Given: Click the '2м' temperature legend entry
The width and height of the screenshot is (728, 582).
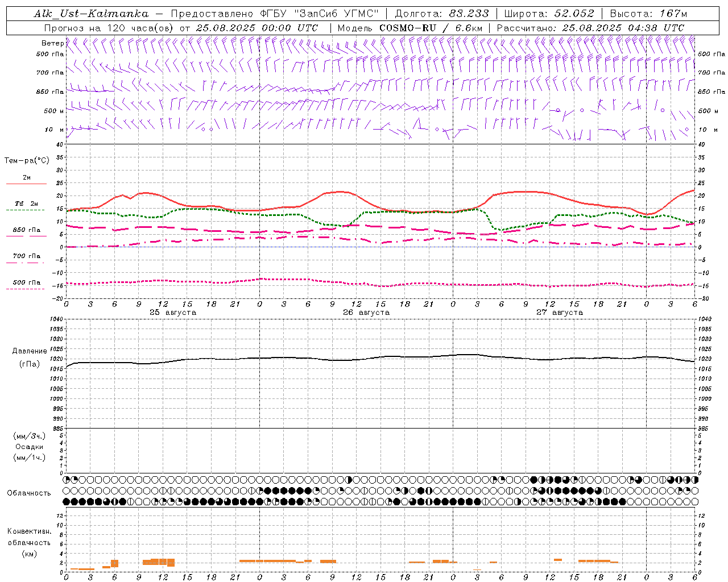Looking at the screenshot, I should pos(27,177).
